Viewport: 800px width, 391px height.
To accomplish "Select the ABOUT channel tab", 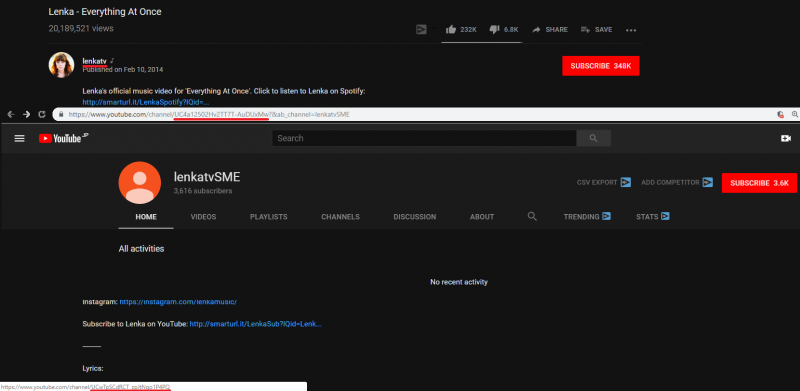I will [482, 217].
